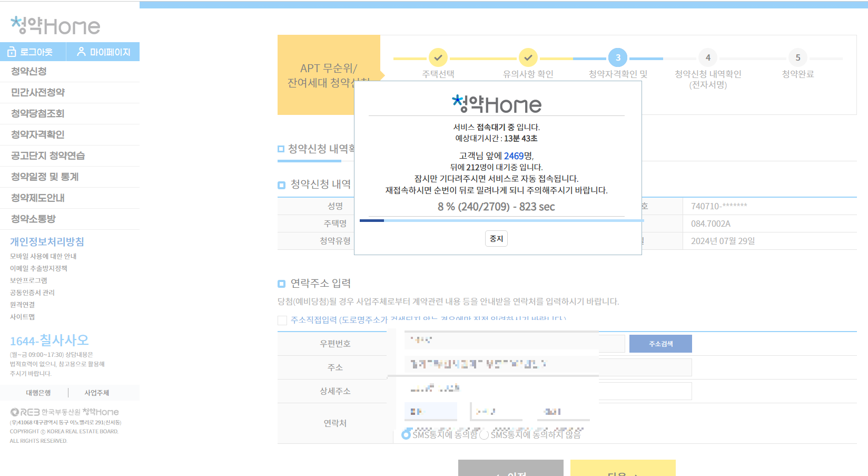Proceed with the yellow 다음 button

click(623, 468)
